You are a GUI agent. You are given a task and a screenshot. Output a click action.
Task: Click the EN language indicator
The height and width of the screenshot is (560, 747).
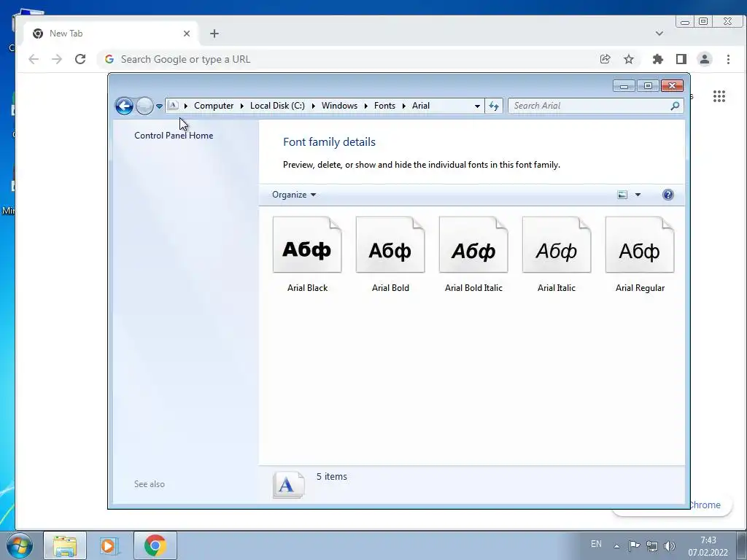pyautogui.click(x=596, y=544)
